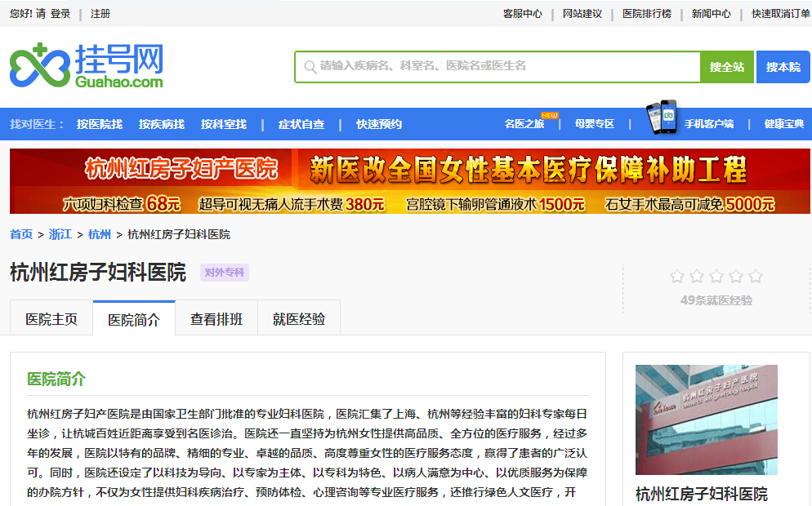Click the green 搜全站 button
Image resolution: width=812 pixels, height=506 pixels.
click(726, 67)
